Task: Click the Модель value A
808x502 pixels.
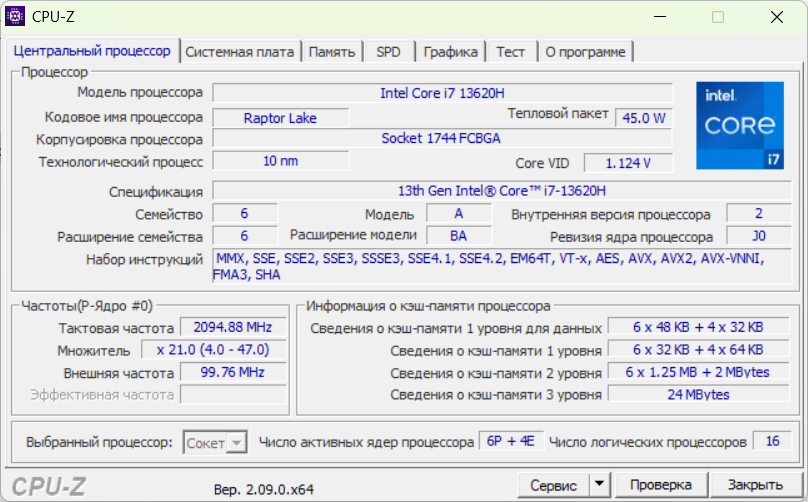Action: point(459,213)
